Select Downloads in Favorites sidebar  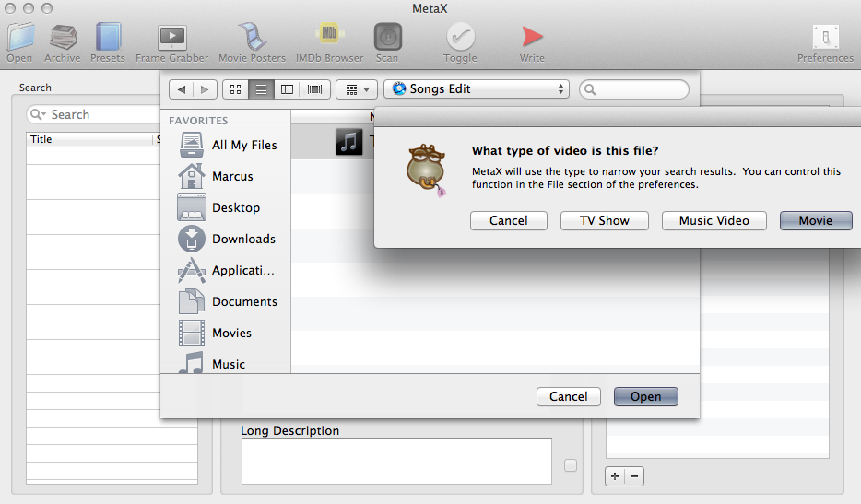(227, 239)
